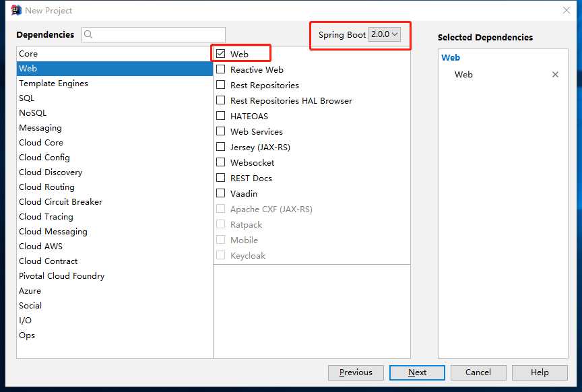Screen dimensions: 582x392
Task: Open the Template Engines category
Action: click(115, 84)
